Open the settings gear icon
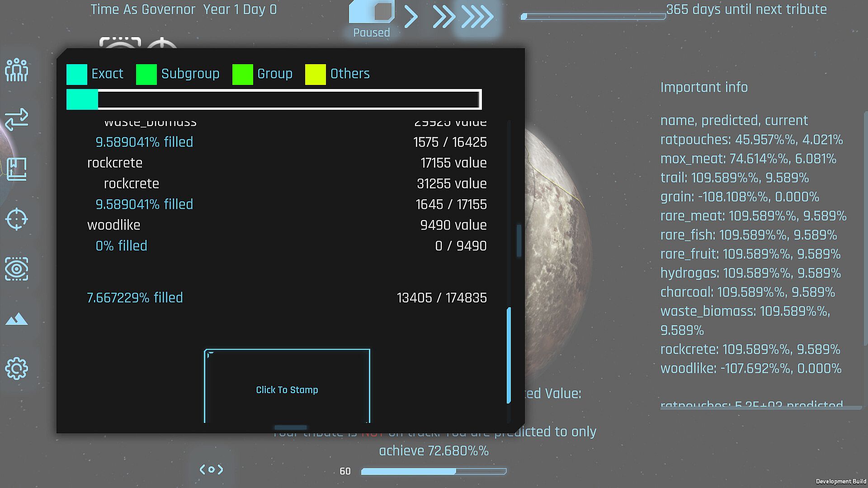This screenshot has width=868, height=488. pyautogui.click(x=17, y=369)
